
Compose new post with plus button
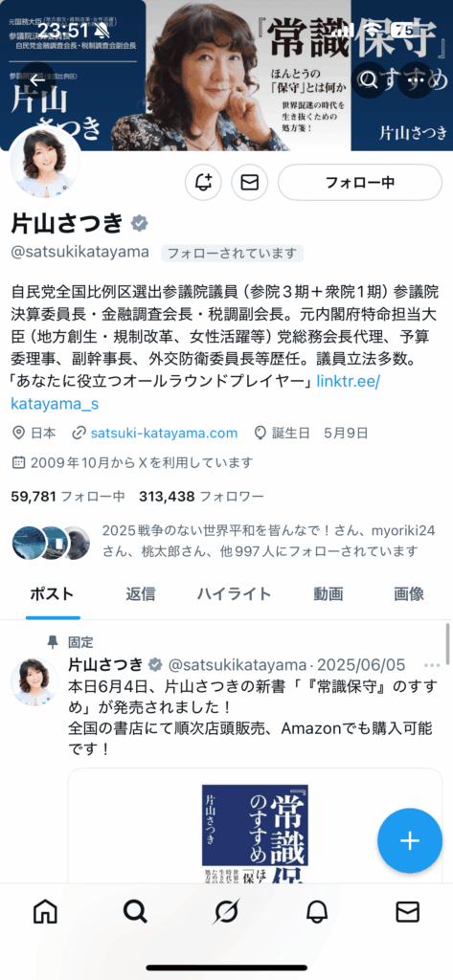pos(410,840)
